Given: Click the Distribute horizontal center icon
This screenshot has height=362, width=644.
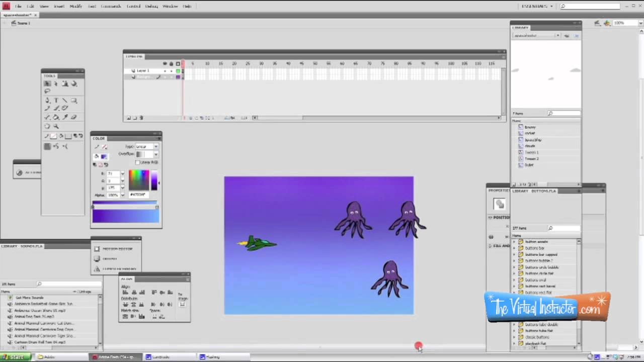Looking at the screenshot, I should point(162,304).
